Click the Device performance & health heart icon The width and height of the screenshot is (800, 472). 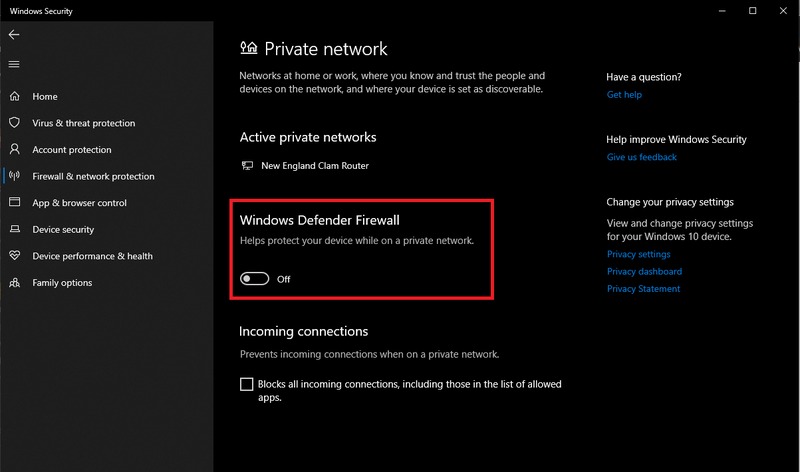(x=14, y=256)
